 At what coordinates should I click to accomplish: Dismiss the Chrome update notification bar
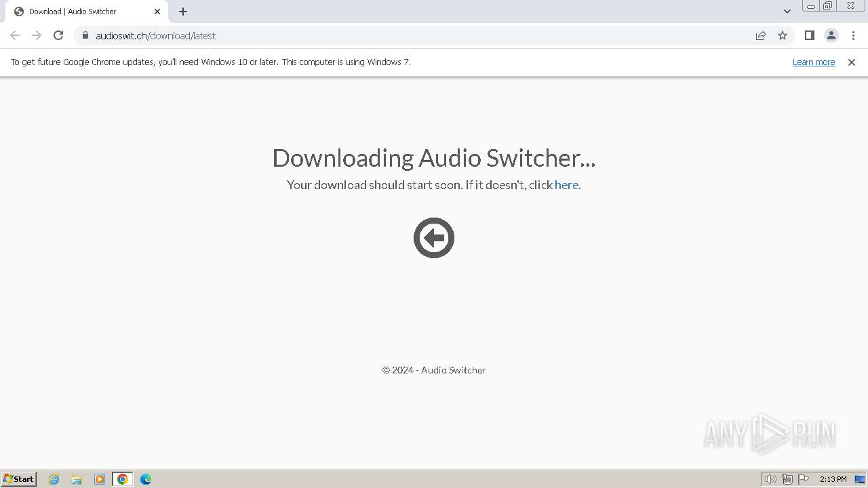[852, 62]
